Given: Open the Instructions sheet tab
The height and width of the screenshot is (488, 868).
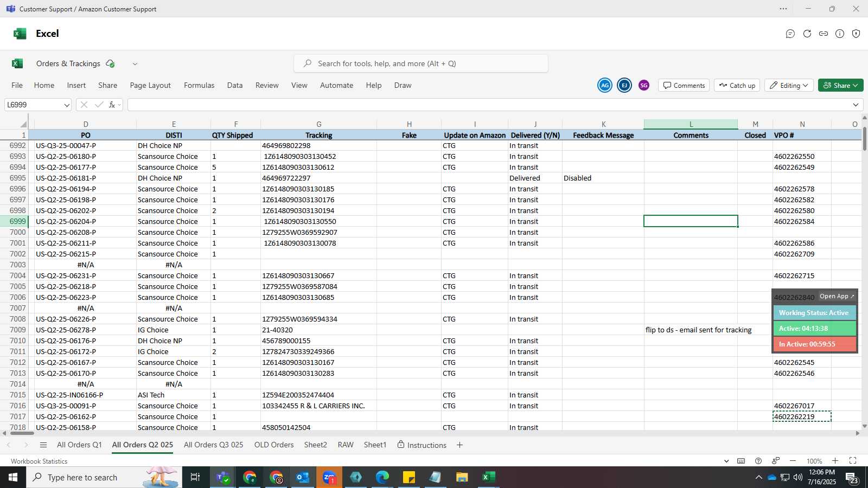Looking at the screenshot, I should 422,445.
